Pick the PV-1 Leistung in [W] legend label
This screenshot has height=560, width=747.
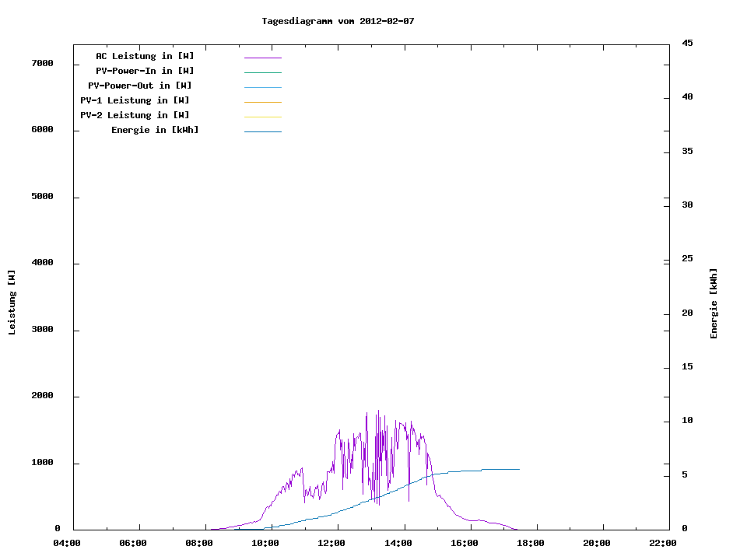click(x=135, y=100)
